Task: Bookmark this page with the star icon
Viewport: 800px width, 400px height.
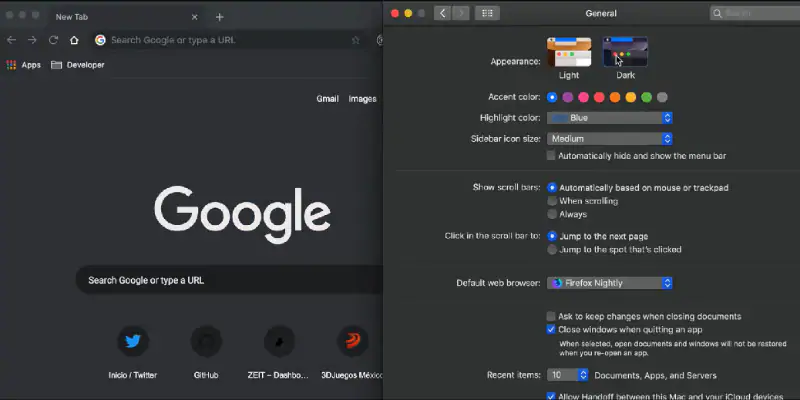Action: tap(356, 40)
